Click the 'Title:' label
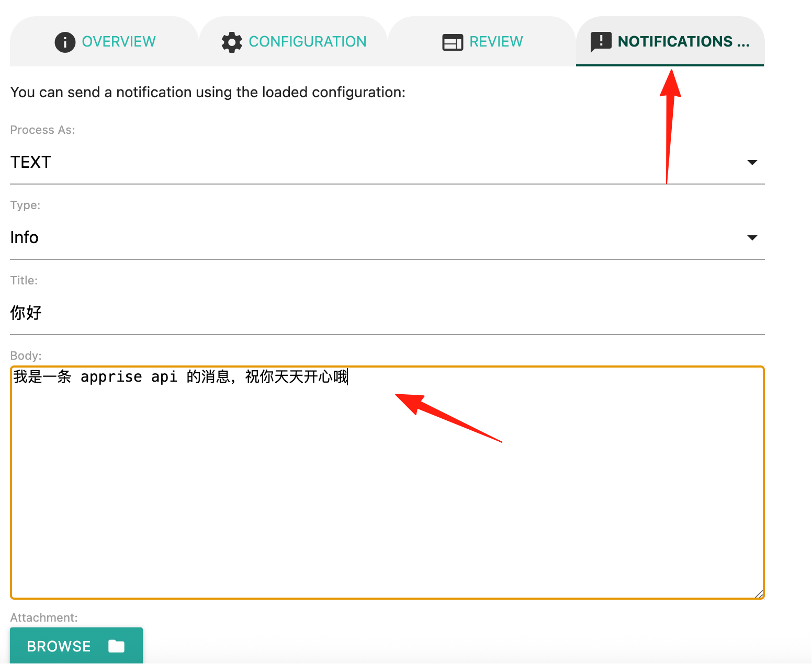 tap(24, 280)
